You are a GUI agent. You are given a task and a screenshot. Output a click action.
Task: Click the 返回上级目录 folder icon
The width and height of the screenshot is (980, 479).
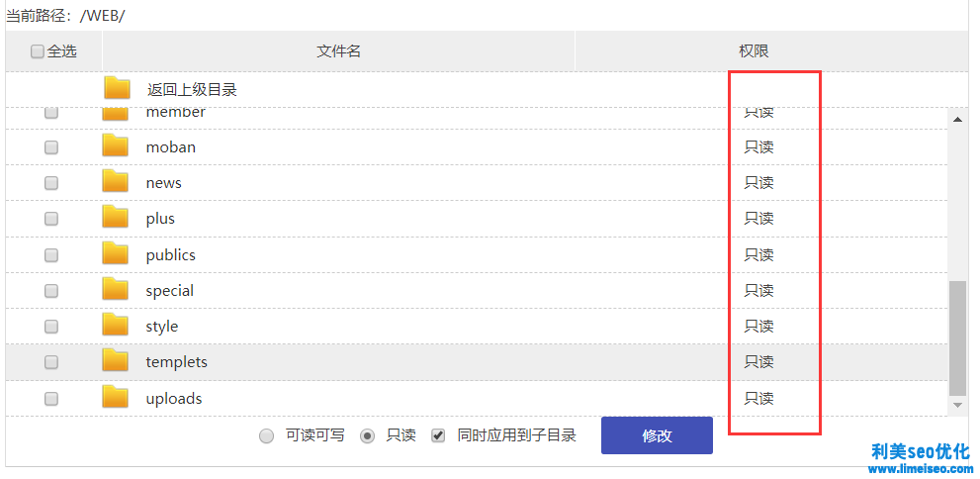[x=117, y=88]
